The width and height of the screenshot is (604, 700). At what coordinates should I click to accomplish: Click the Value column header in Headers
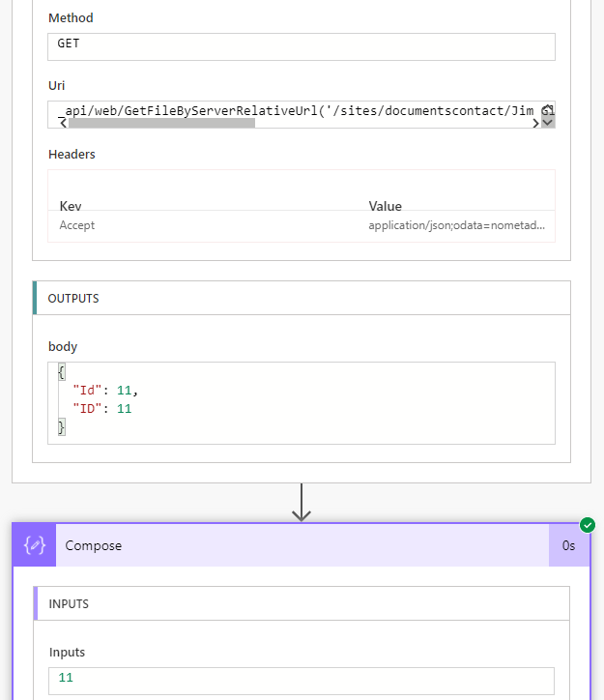click(x=385, y=206)
